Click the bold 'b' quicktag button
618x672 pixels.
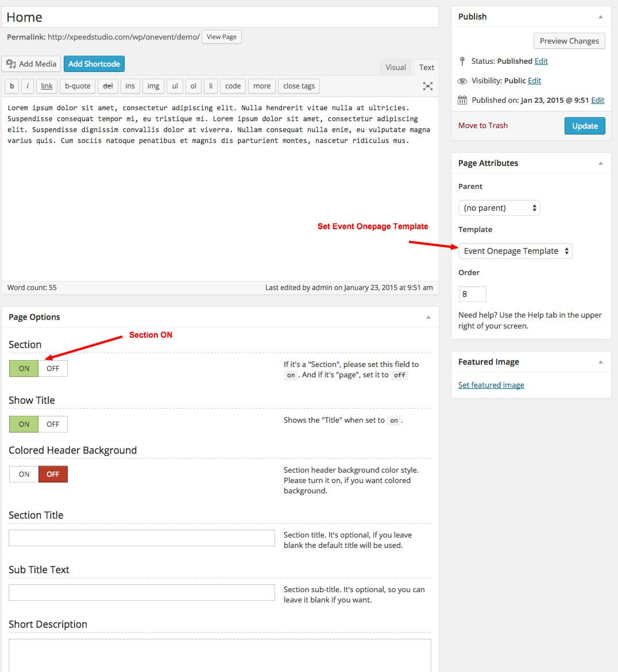point(11,86)
